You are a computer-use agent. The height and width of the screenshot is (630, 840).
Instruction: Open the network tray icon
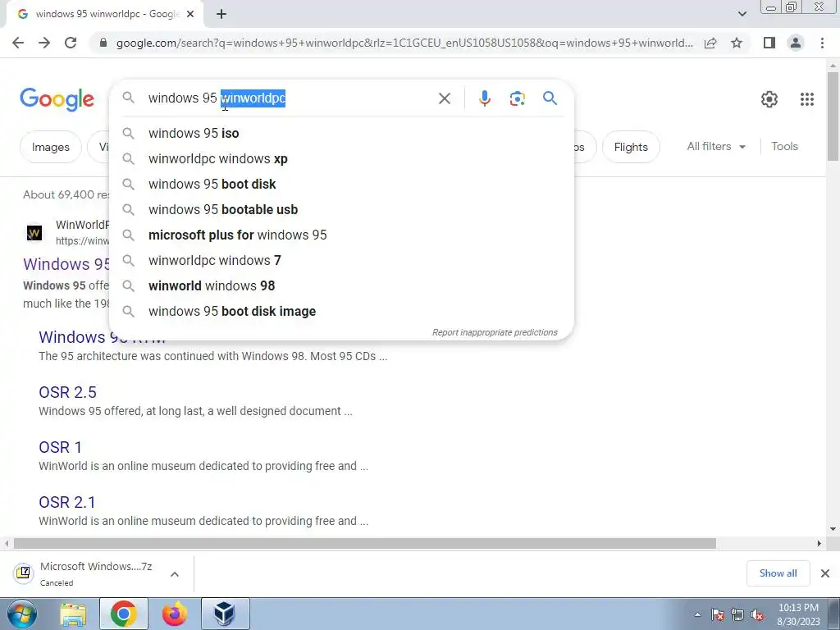737,615
